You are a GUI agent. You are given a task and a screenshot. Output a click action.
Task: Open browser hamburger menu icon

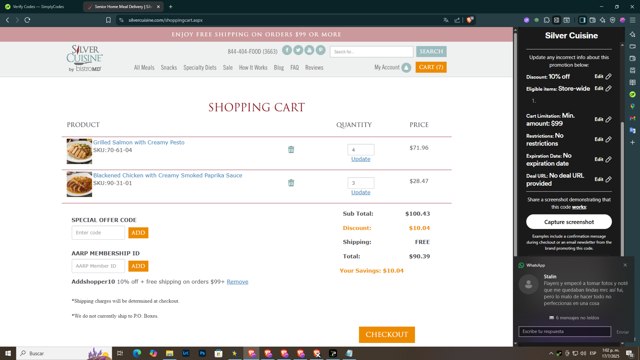click(x=633, y=20)
